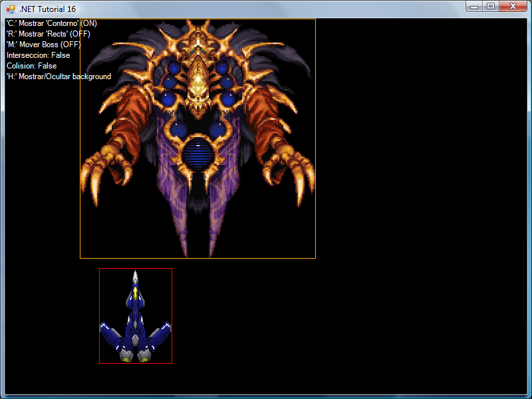Click the boss monster sprite

coord(198,138)
